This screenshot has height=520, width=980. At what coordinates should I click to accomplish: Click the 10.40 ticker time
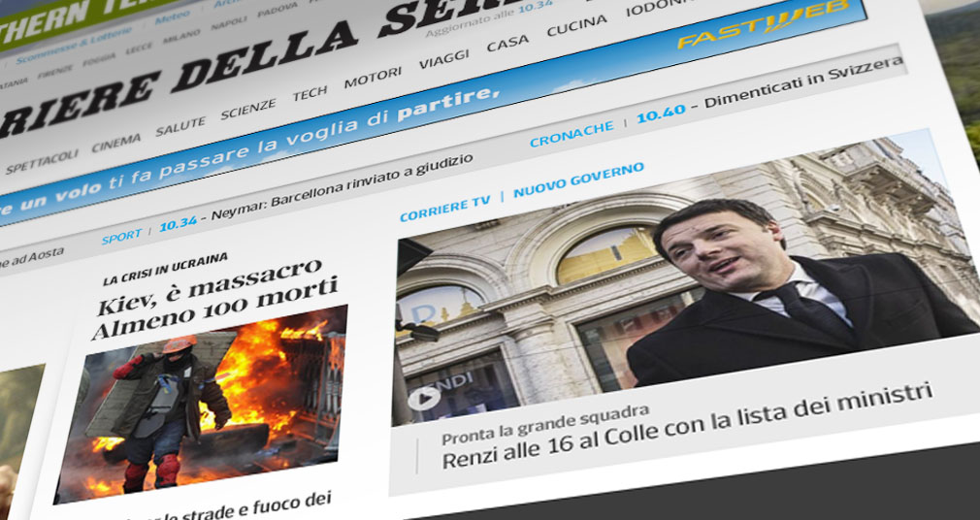point(661,114)
